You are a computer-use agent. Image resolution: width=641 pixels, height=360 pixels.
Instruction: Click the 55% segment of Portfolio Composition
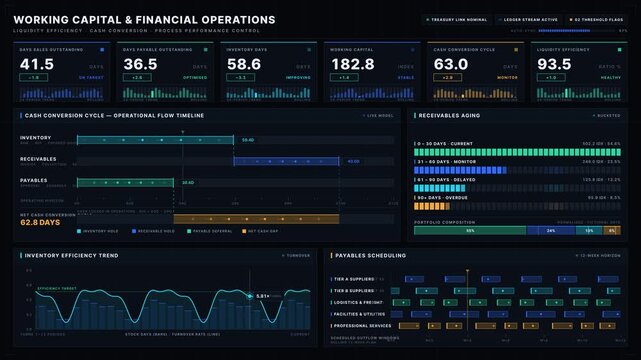470,231
